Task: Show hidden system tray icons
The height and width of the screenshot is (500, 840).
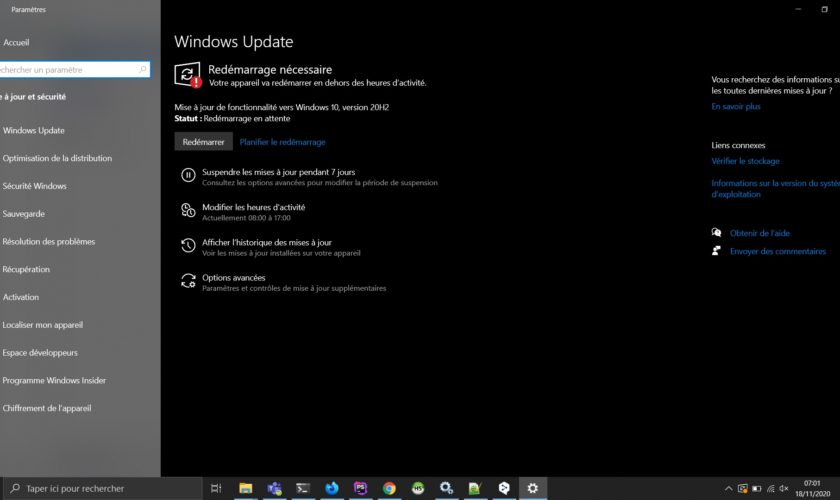Action: tap(727, 488)
